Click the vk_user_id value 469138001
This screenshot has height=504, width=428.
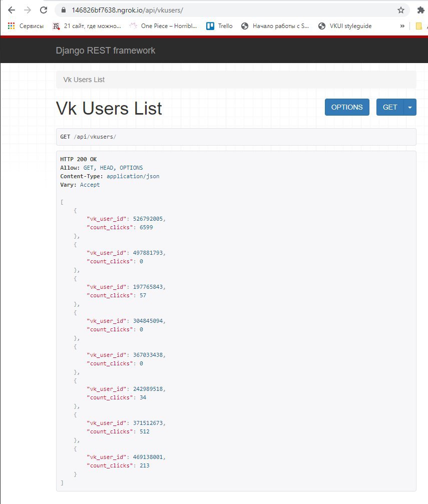148,457
